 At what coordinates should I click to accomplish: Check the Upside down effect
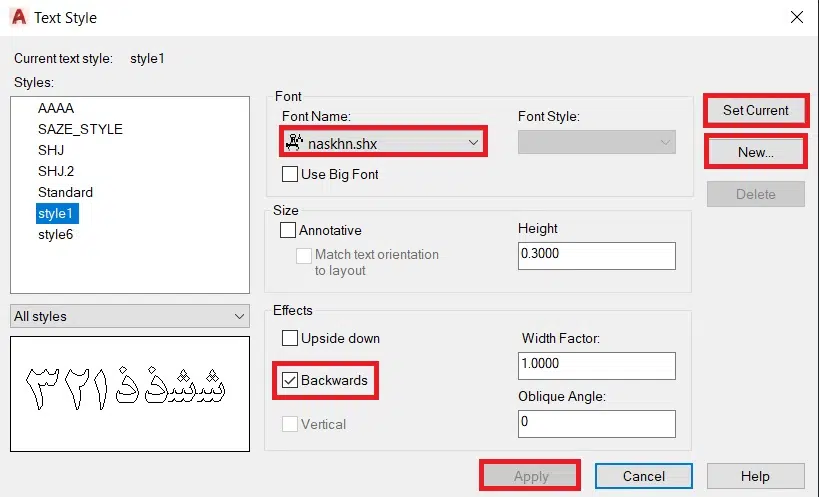pyautogui.click(x=290, y=338)
